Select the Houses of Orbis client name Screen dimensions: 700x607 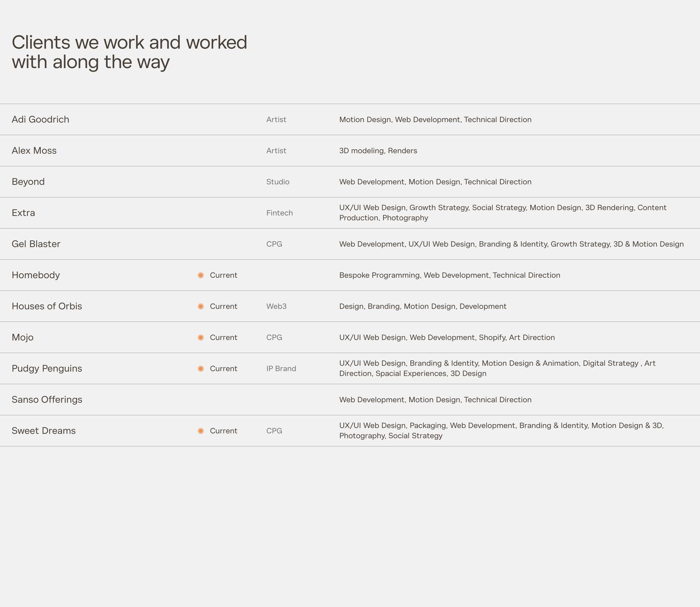point(47,306)
